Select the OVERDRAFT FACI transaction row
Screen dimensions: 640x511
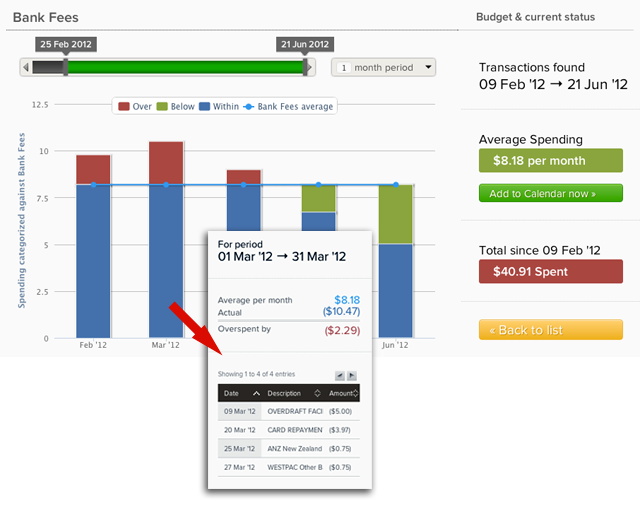[x=288, y=411]
